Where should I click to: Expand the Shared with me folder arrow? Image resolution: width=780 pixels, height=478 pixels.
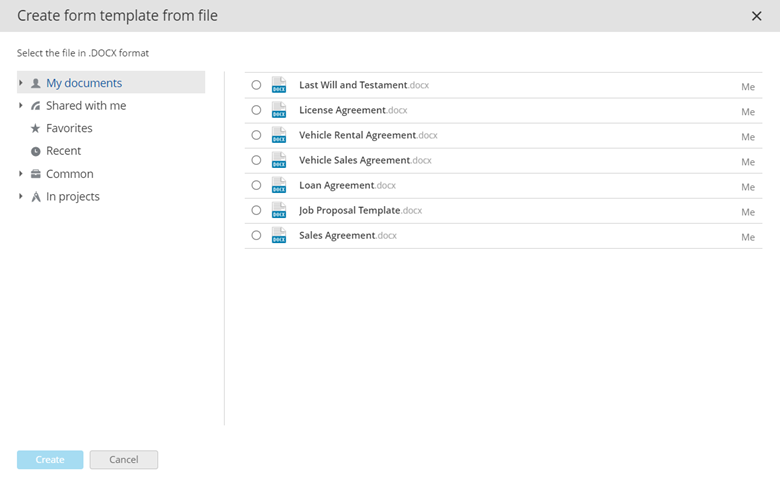pos(21,105)
